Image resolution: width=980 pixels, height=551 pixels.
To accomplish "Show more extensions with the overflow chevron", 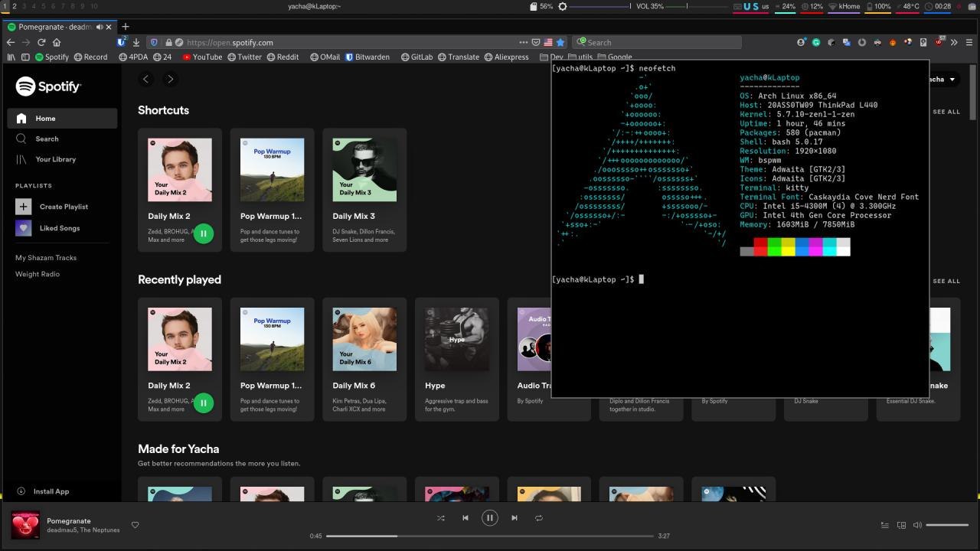I will [x=954, y=43].
